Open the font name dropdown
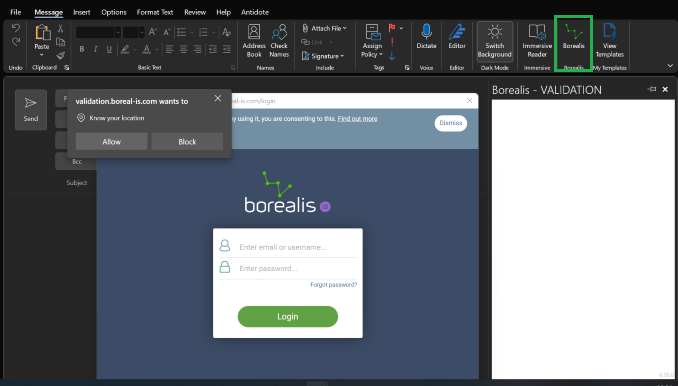The width and height of the screenshot is (678, 386). 118,32
